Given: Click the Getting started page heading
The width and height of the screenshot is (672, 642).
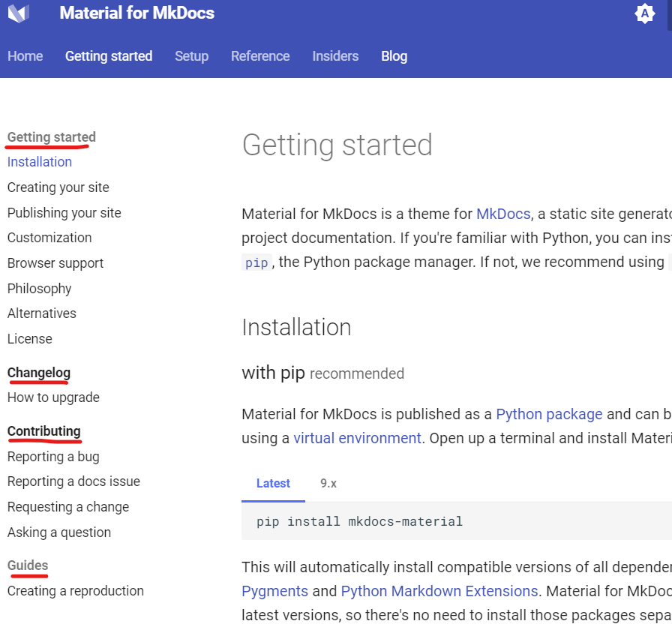Looking at the screenshot, I should coord(337,145).
